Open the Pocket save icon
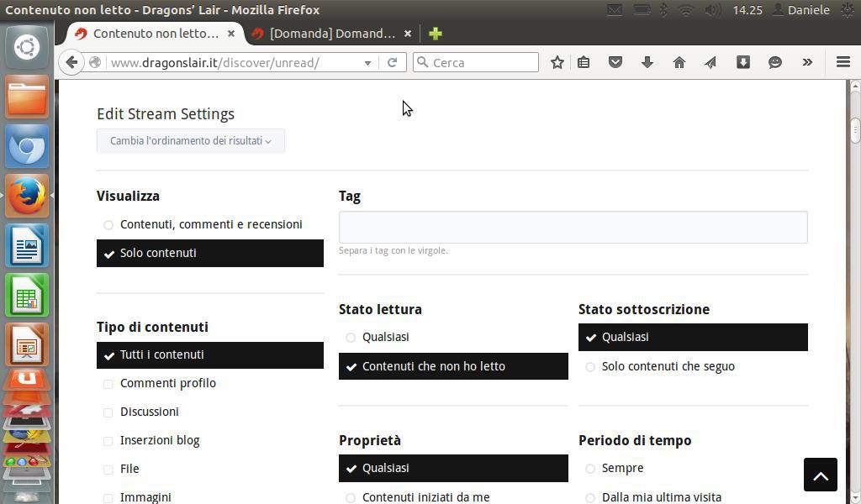 click(x=615, y=62)
